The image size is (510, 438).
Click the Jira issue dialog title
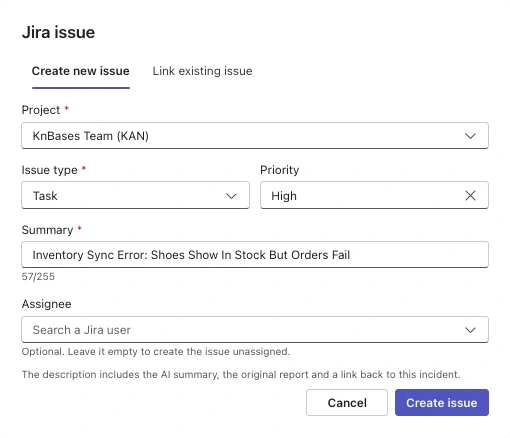click(58, 32)
